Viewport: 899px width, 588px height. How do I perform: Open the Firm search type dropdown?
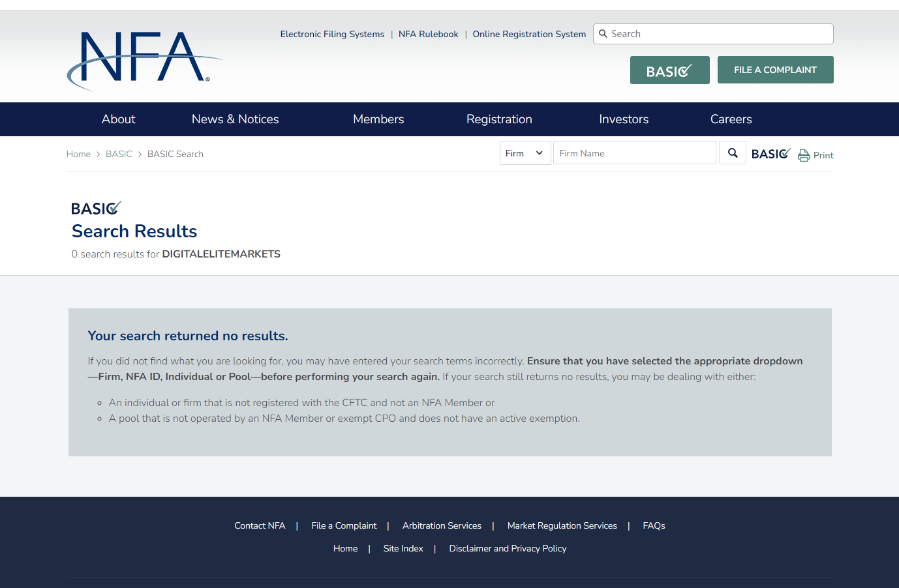[x=525, y=153]
